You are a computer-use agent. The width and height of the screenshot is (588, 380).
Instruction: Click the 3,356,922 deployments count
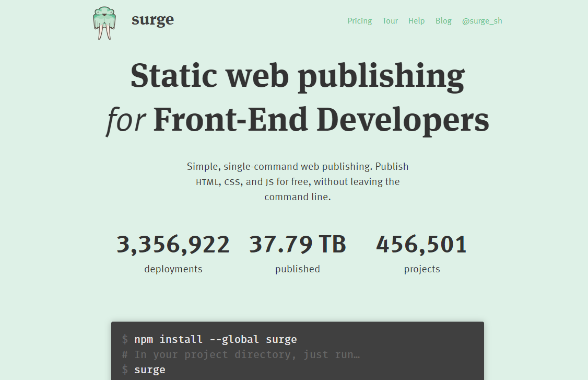[x=173, y=245]
